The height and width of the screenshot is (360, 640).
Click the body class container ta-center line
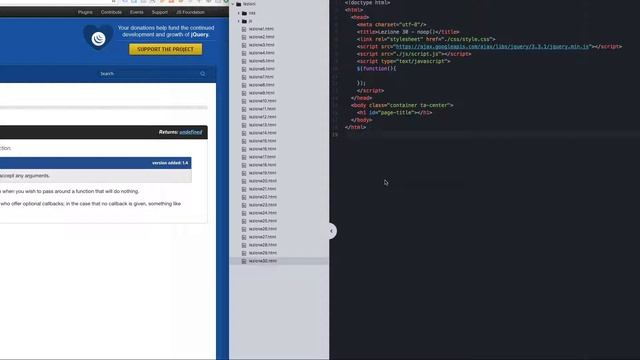tap(402, 105)
